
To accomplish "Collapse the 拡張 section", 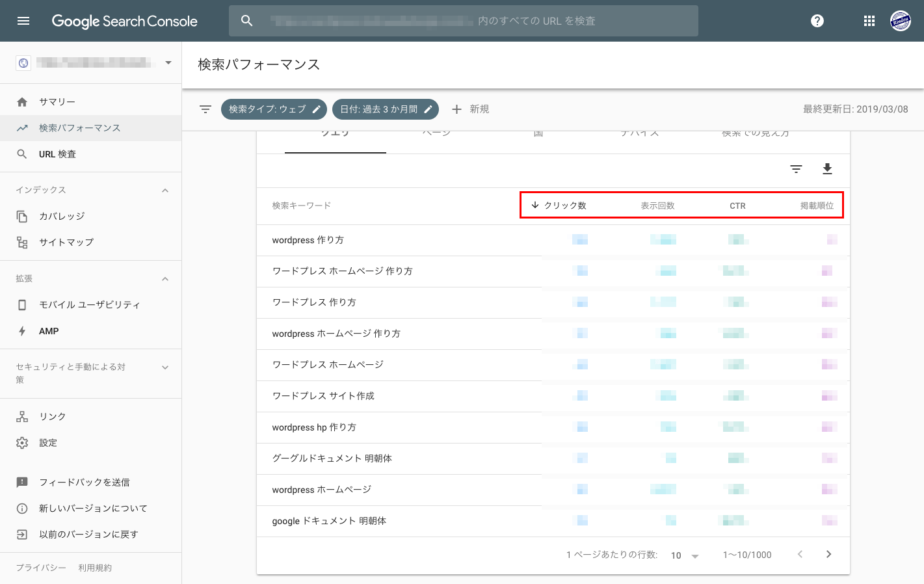I will pyautogui.click(x=165, y=279).
